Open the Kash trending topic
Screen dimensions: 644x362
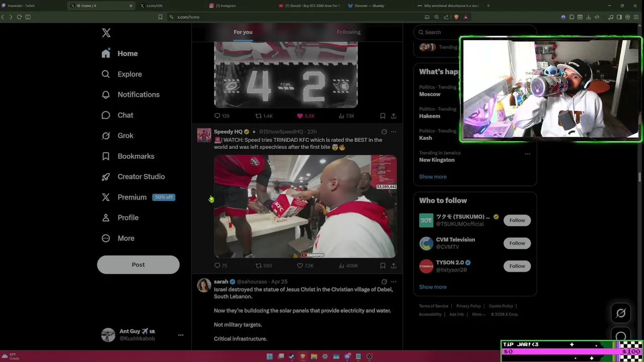point(426,138)
